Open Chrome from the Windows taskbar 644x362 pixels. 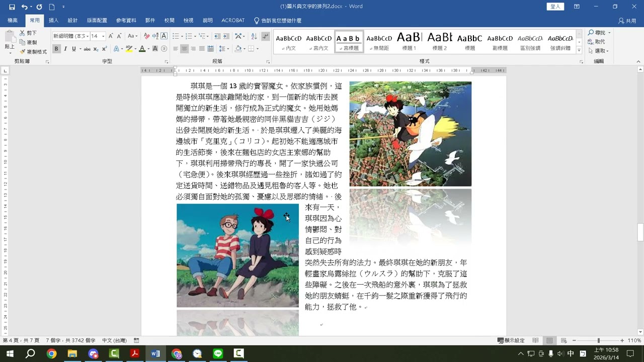point(51,353)
